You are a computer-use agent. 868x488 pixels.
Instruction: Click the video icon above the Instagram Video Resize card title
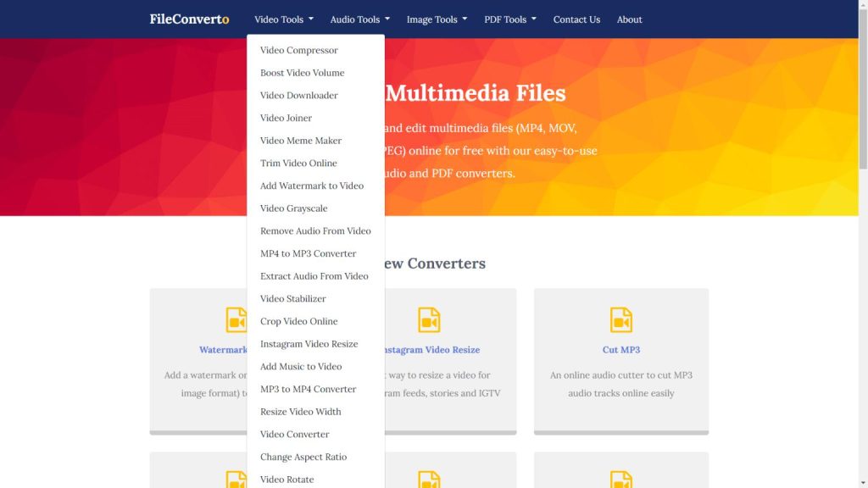coord(430,319)
